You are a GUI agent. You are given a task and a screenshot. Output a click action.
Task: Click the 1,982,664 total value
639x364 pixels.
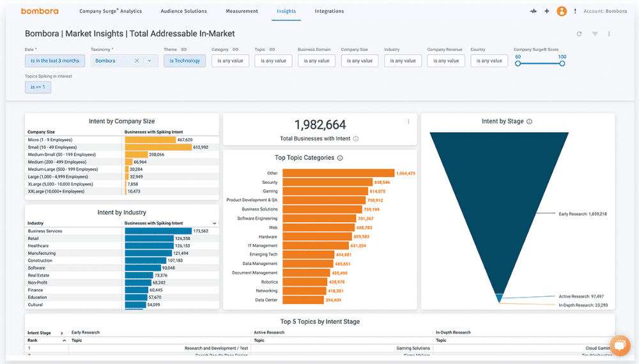320,125
